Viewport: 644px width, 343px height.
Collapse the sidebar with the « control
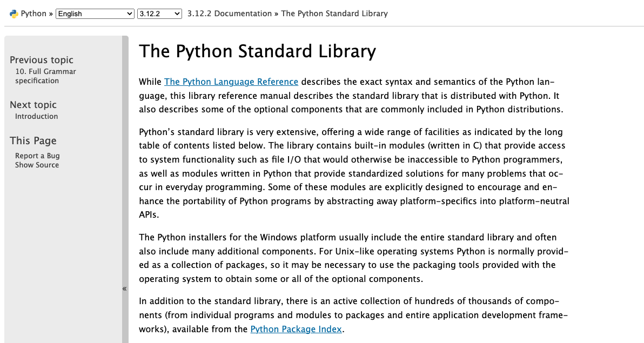(125, 288)
